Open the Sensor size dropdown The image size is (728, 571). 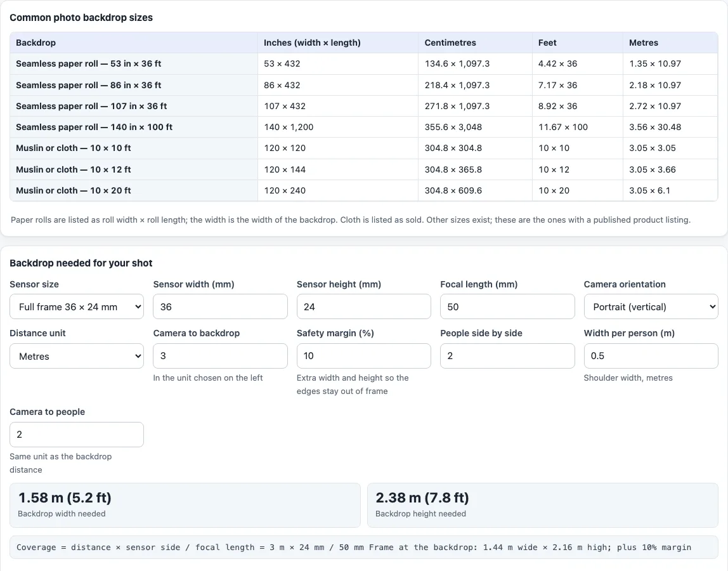point(77,306)
